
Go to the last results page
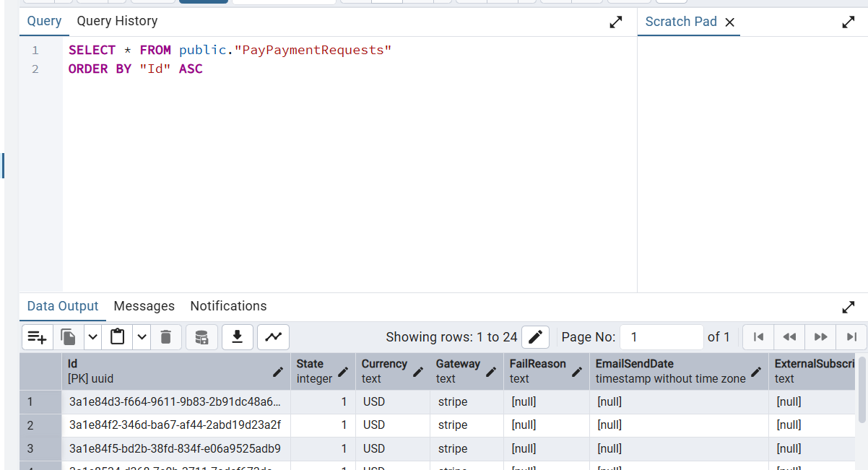(851, 337)
